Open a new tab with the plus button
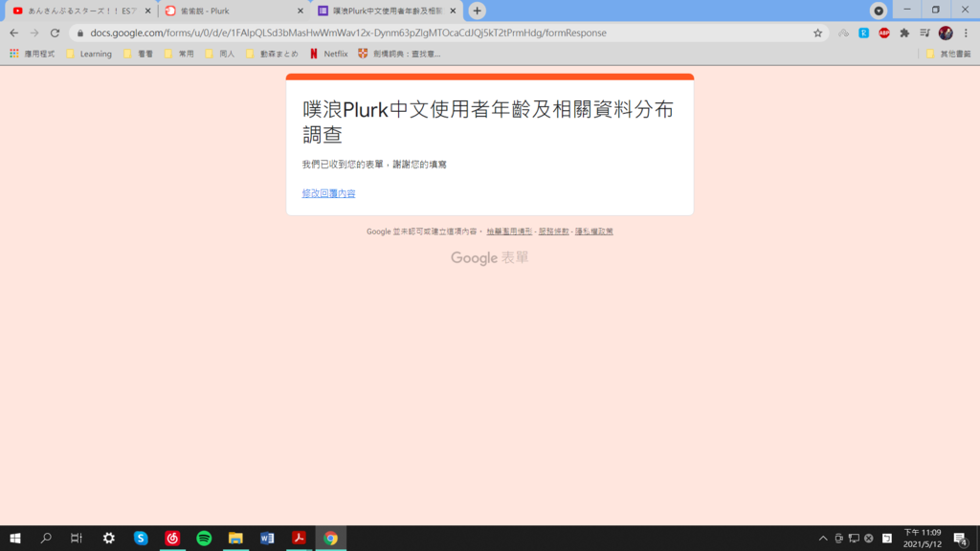980x551 pixels. click(x=477, y=11)
